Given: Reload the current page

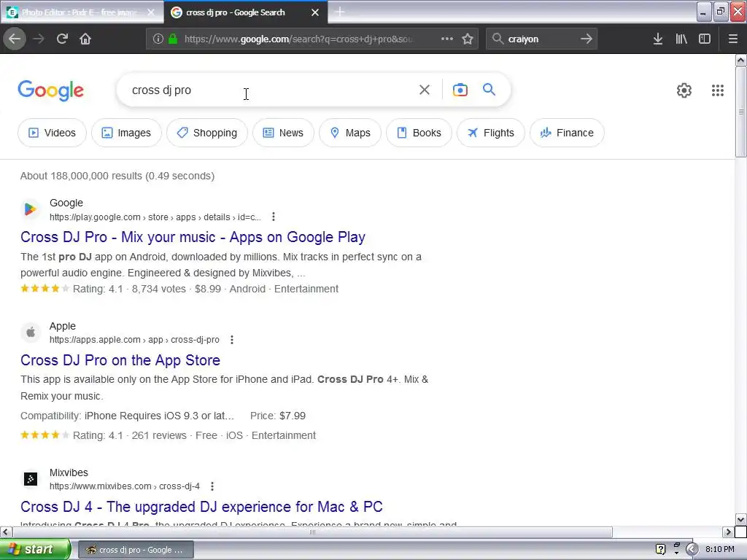Looking at the screenshot, I should point(62,39).
